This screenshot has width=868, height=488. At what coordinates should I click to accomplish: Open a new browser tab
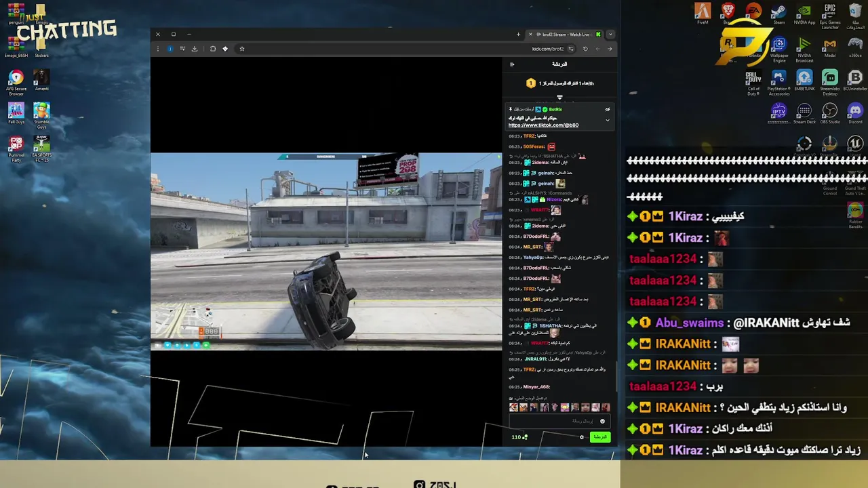coord(518,35)
